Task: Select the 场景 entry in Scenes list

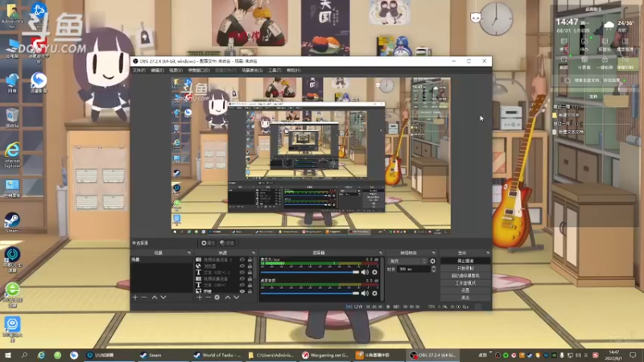Action: click(x=162, y=260)
